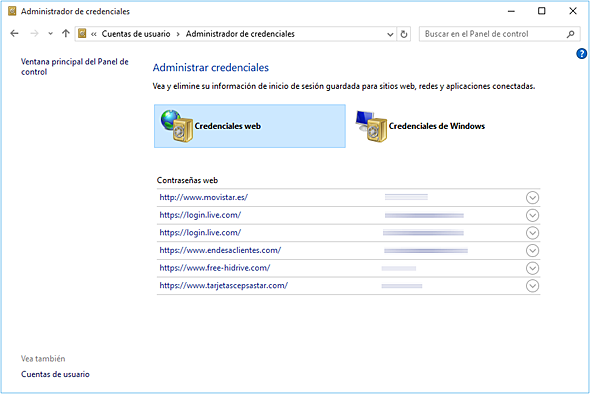Expand the endesaclientes.com credential details

coord(532,251)
